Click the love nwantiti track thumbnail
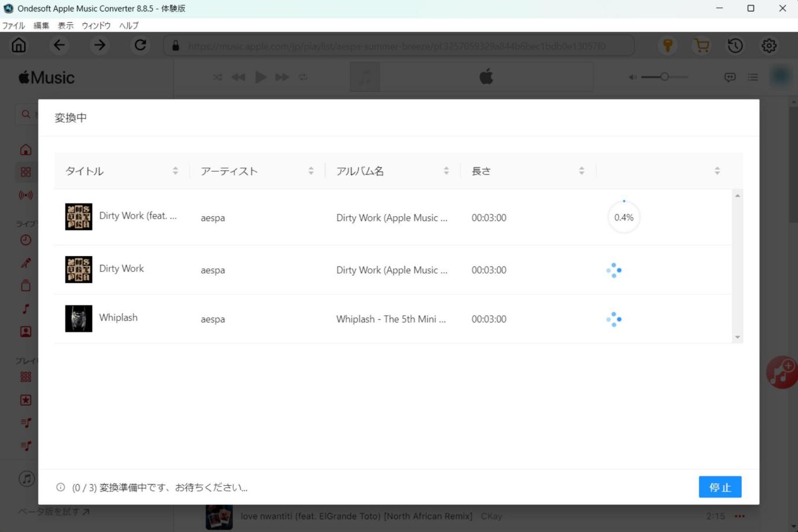This screenshot has width=798, height=532. pyautogui.click(x=219, y=516)
